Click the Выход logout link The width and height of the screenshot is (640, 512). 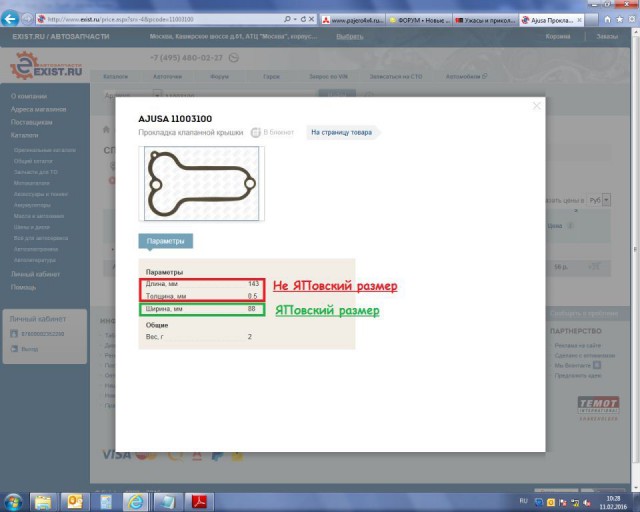29,349
